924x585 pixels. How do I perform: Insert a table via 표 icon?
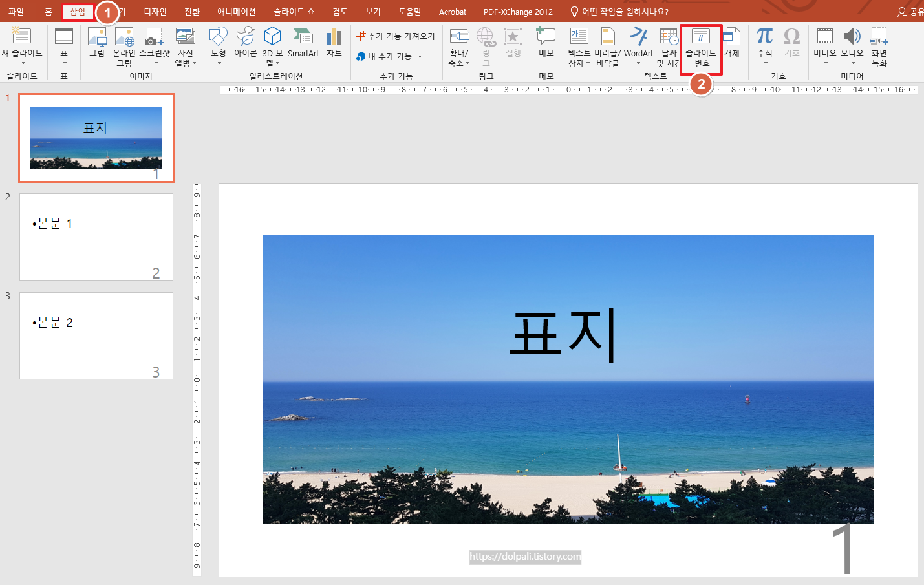click(x=64, y=47)
